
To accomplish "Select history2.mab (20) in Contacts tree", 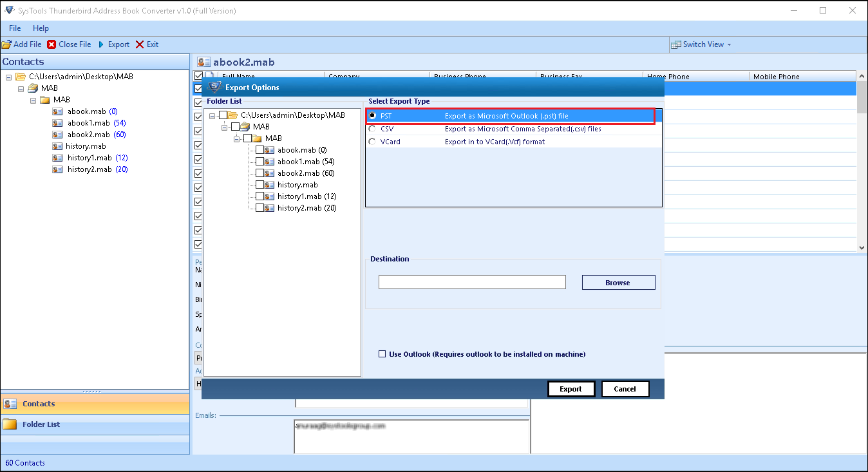I will pyautogui.click(x=97, y=169).
